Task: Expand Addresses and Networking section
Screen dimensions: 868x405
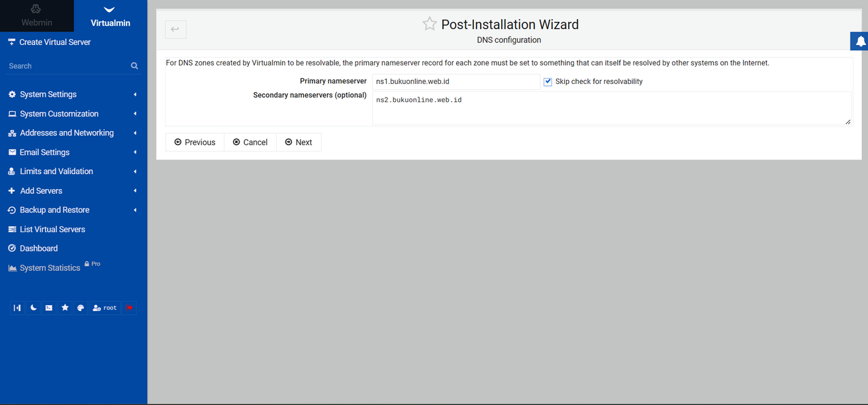Action: point(66,133)
